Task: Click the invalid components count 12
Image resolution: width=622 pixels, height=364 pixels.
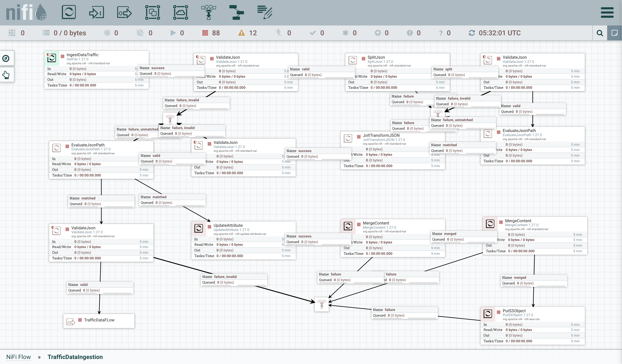Action: pyautogui.click(x=248, y=33)
